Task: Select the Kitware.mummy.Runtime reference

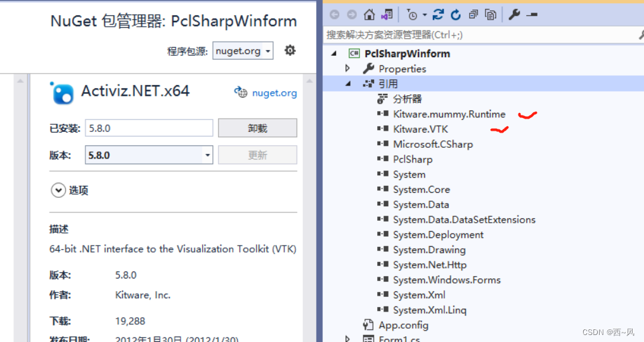Action: tap(449, 114)
